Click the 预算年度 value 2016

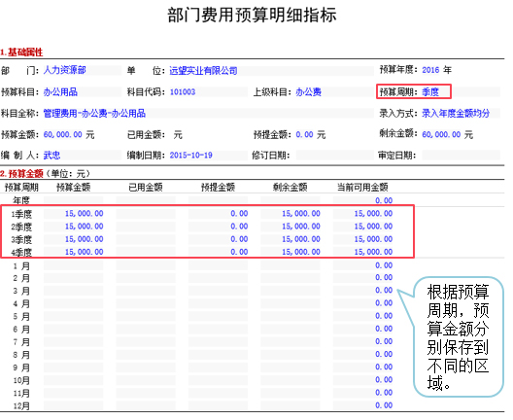[430, 70]
